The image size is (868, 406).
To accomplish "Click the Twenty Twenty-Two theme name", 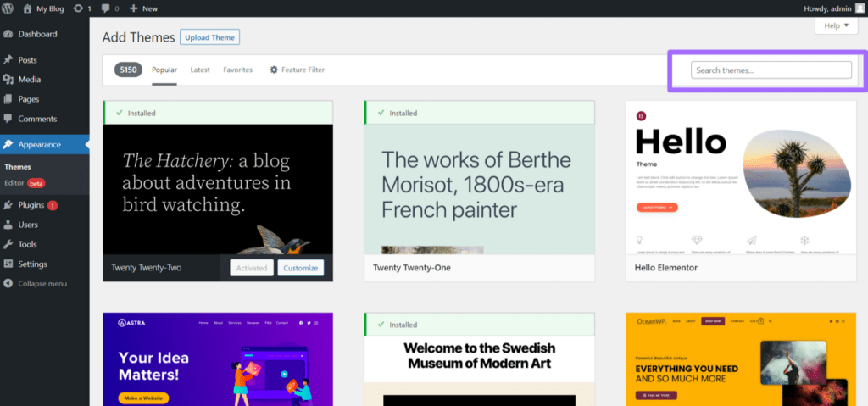I will [x=146, y=268].
